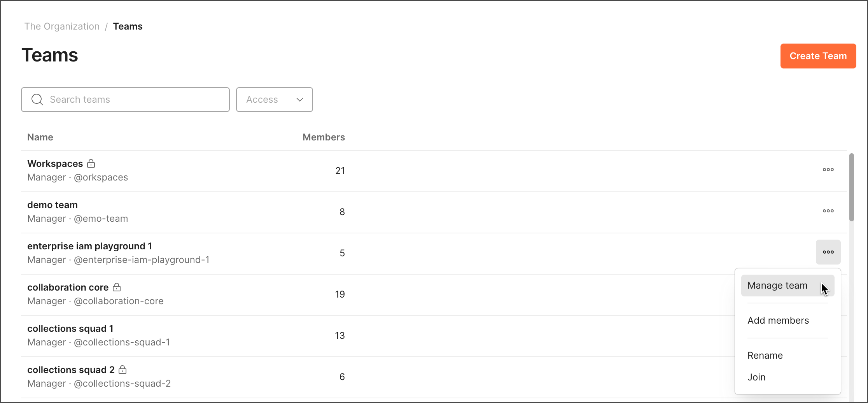Open The Organization breadcrumb link

click(x=62, y=26)
